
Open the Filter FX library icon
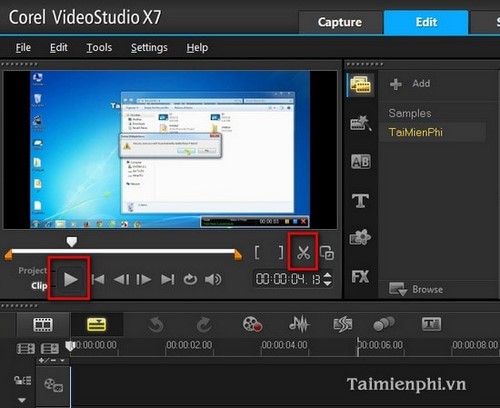(x=360, y=276)
